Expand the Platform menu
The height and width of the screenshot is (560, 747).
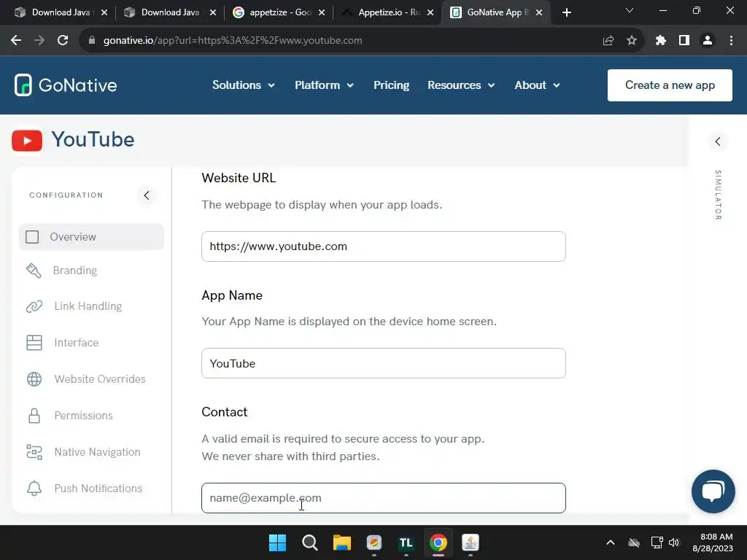pyautogui.click(x=324, y=85)
